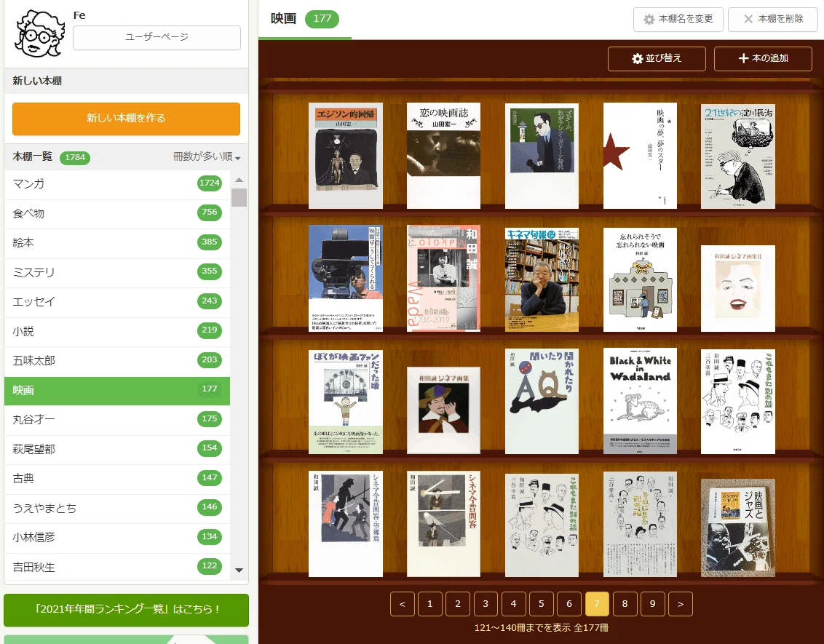
Task: Open the 恋の映画誌 book cover
Action: tap(443, 156)
